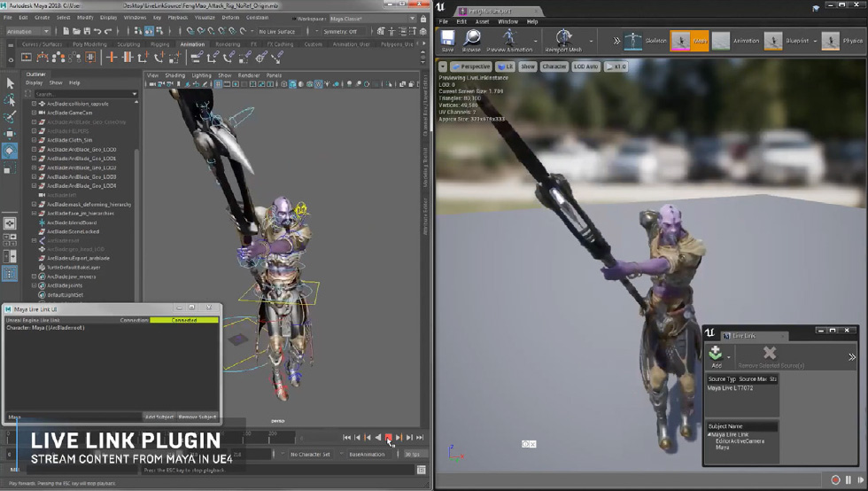
Task: Select the ArcBlade:GameCam outliner item
Action: point(70,113)
